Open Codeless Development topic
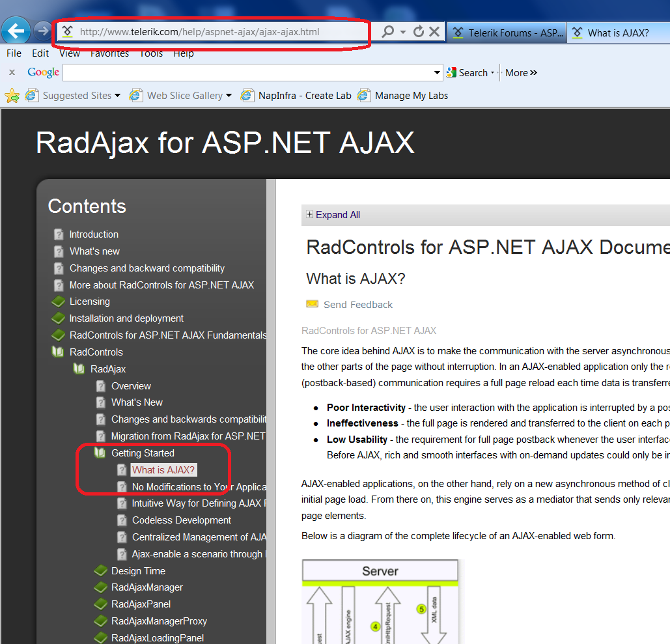Viewport: 670px width, 644px height. tap(181, 520)
